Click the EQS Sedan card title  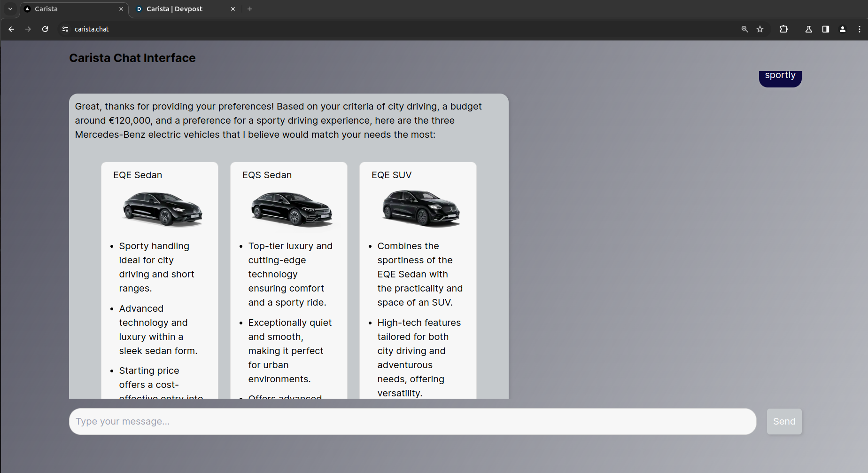267,175
